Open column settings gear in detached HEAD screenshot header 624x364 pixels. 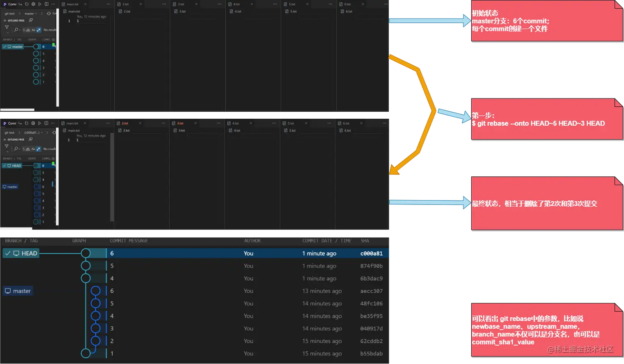point(53,158)
